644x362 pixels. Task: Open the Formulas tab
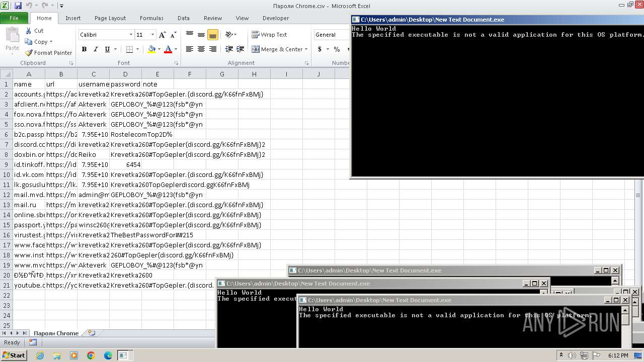coord(151,18)
